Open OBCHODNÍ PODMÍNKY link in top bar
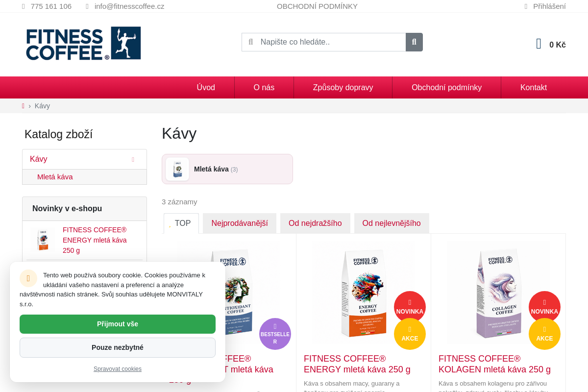The width and height of the screenshot is (588, 392). click(317, 6)
